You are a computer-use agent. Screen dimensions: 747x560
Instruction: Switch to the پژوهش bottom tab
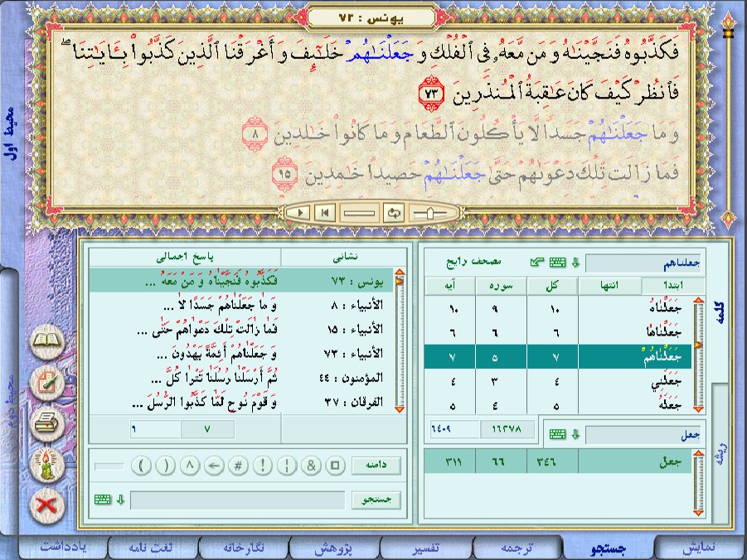[x=334, y=548]
